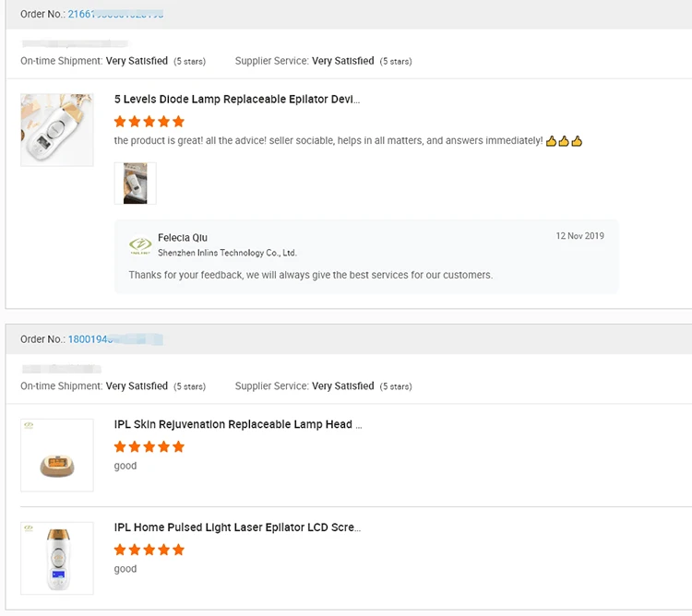Open IPL Home Pulsed Light Laser Epilator title
The height and width of the screenshot is (616, 692).
tap(237, 527)
